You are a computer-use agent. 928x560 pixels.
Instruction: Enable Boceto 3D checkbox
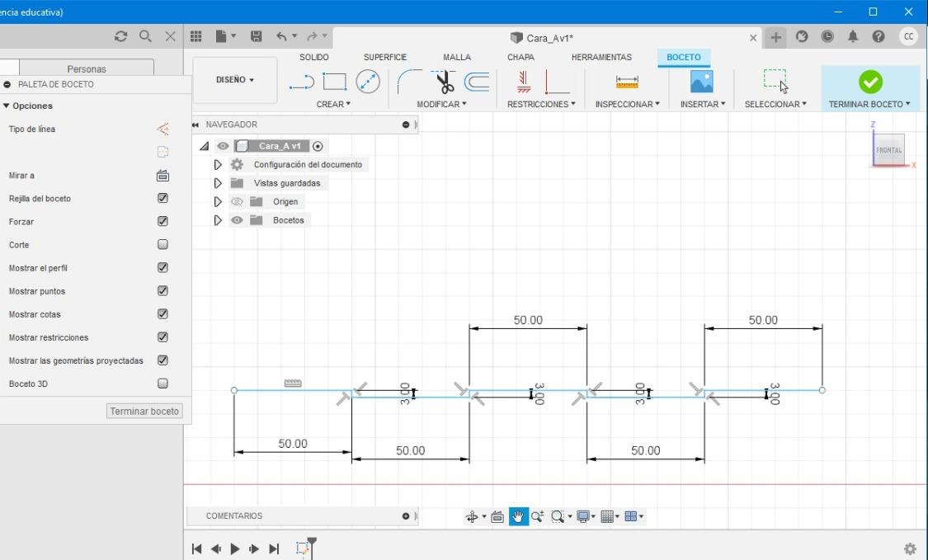(163, 383)
